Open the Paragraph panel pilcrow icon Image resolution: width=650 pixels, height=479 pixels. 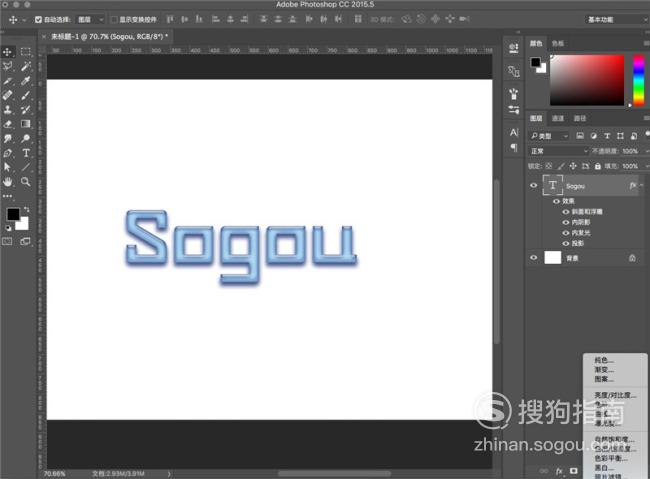pos(514,147)
